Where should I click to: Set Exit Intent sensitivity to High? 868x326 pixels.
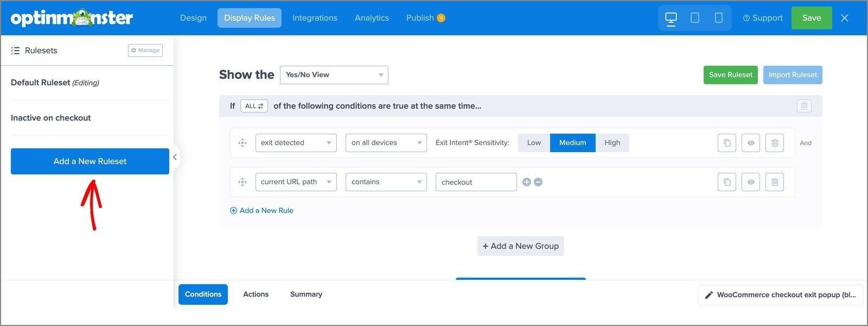coord(612,143)
